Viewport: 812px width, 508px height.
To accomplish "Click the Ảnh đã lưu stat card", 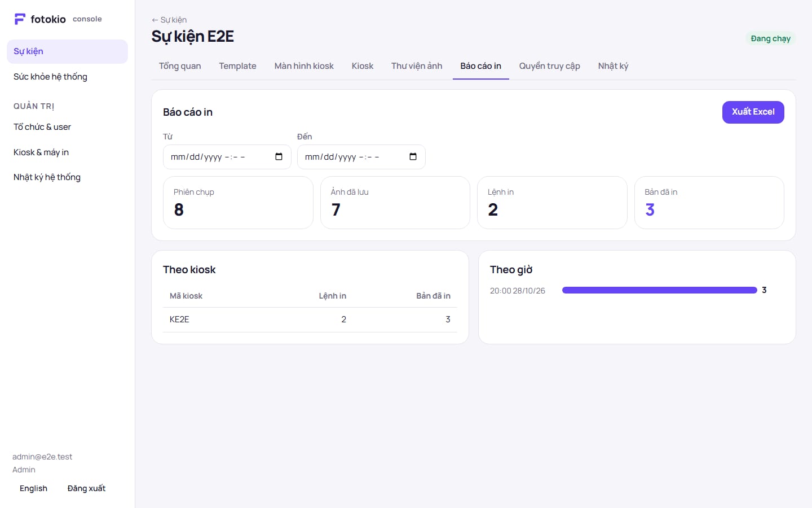I will pyautogui.click(x=395, y=203).
